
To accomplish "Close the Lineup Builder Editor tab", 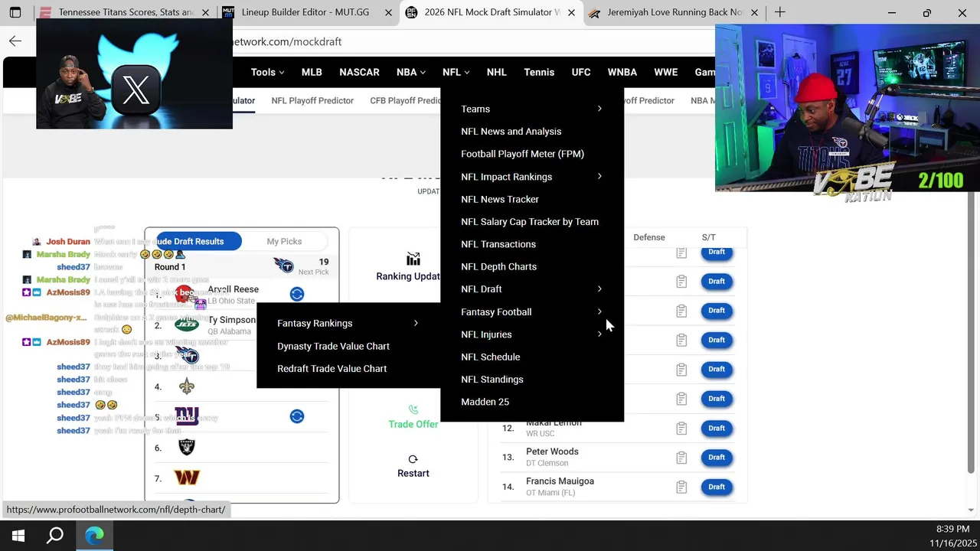I will pyautogui.click(x=388, y=13).
